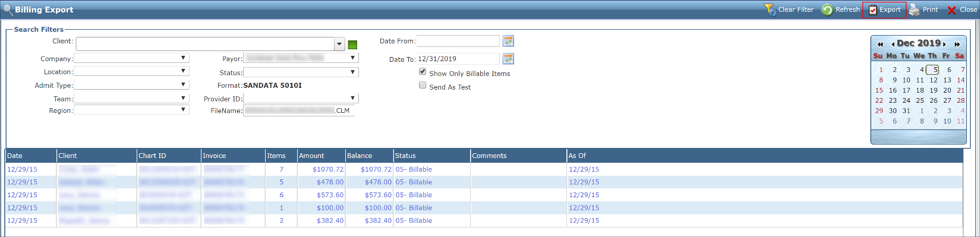Select December 22 in the calendar
This screenshot has height=237, width=980.
coord(879,100)
